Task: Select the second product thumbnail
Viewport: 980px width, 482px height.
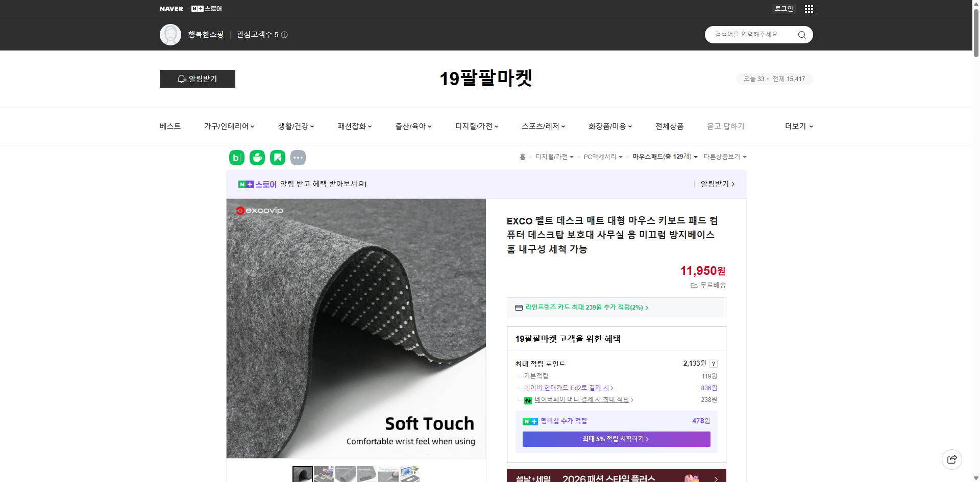Action: click(x=324, y=474)
